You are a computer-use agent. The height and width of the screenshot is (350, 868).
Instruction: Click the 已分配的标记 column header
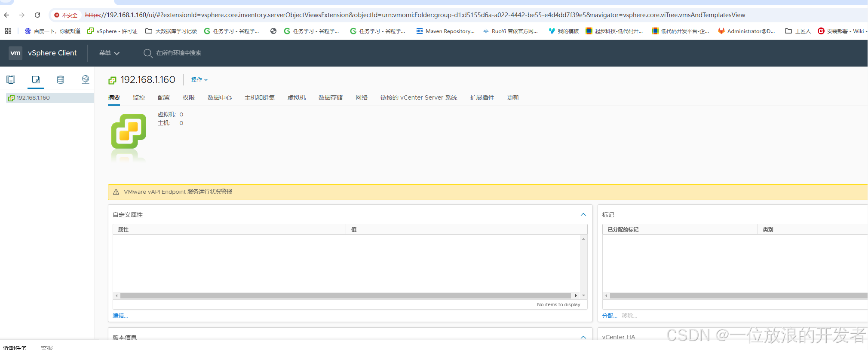[x=680, y=230]
